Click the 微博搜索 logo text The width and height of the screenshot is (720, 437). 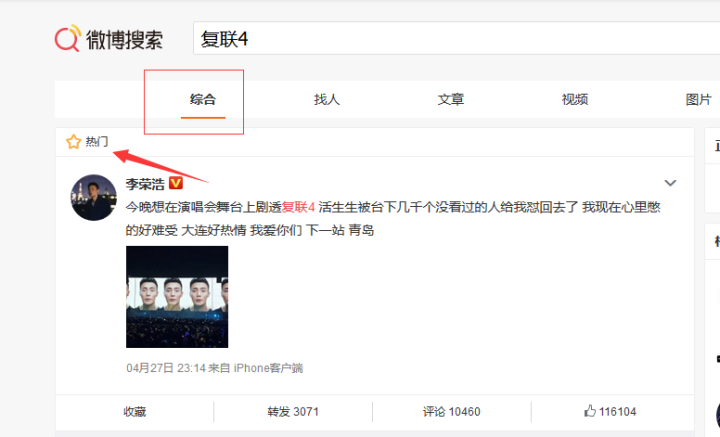(x=124, y=40)
